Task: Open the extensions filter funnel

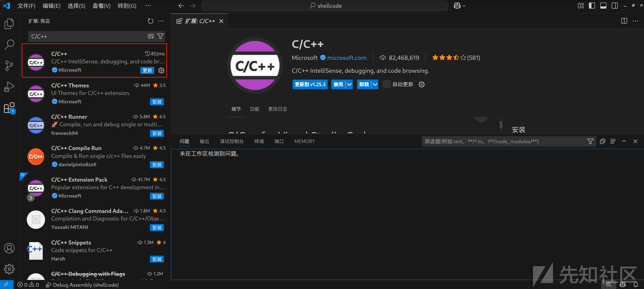Action: [160, 36]
